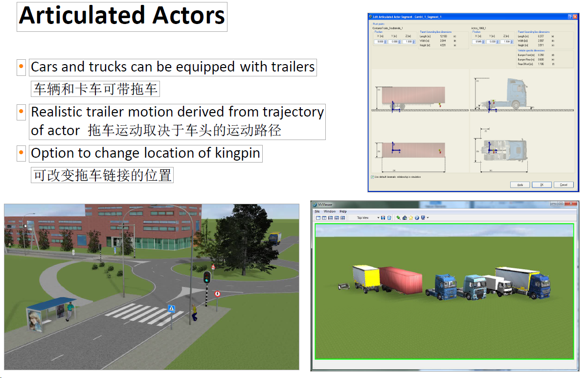Open the Window menu in VisViewer
The height and width of the screenshot is (378, 588).
pos(330,212)
